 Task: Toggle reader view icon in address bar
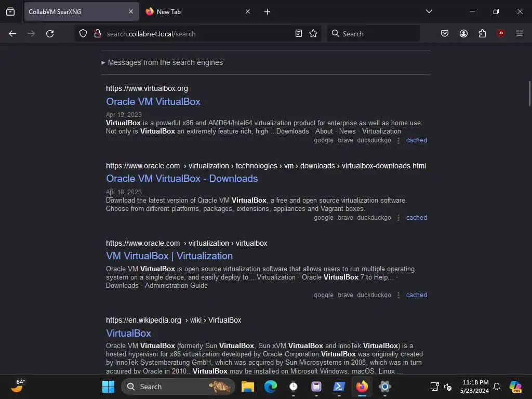[x=299, y=33]
